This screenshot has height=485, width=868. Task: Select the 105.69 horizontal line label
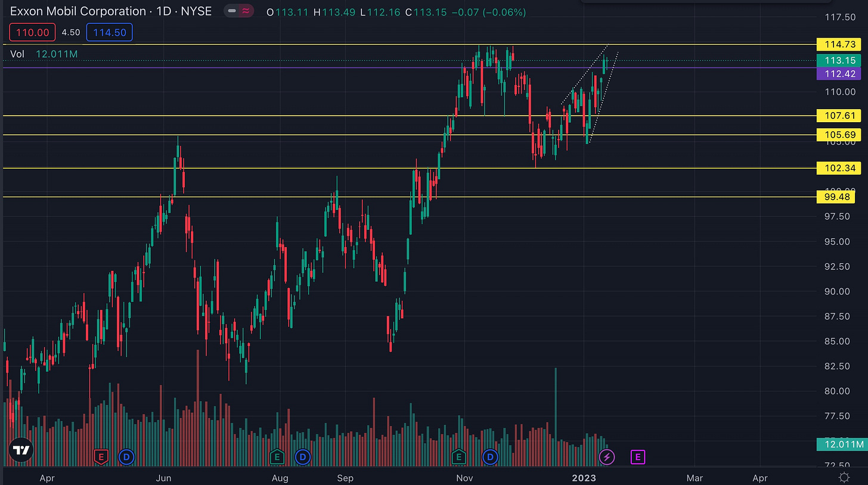839,135
